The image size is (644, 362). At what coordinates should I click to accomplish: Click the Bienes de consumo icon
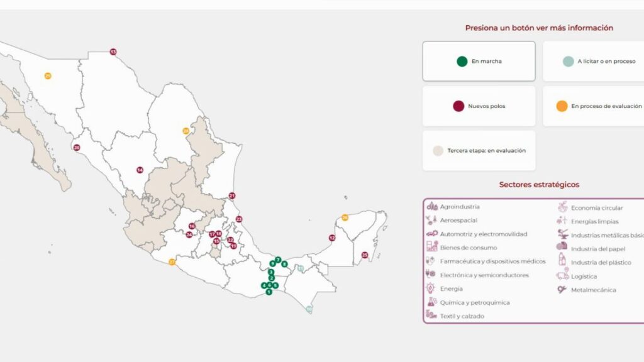(x=431, y=246)
